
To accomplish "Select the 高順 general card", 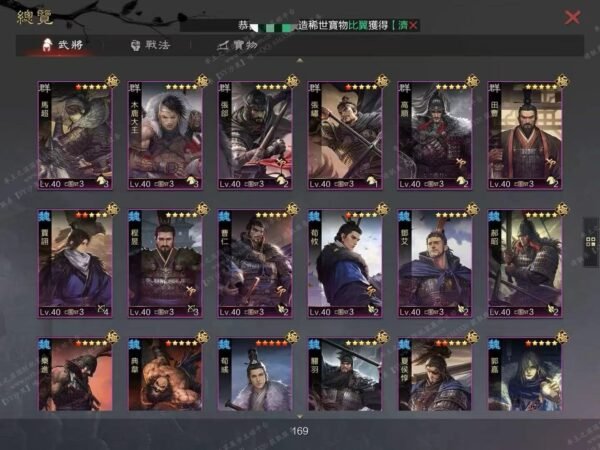I will 435,135.
